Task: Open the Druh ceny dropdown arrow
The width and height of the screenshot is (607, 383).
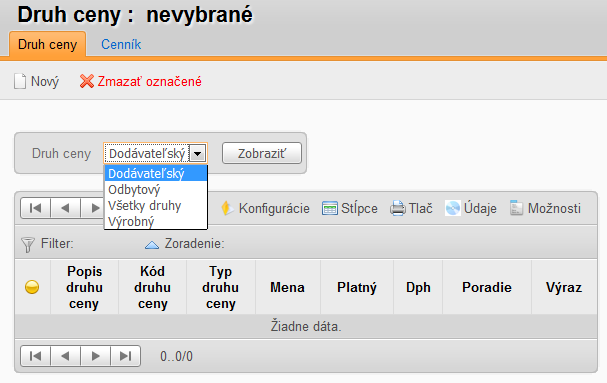Action: 197,154
